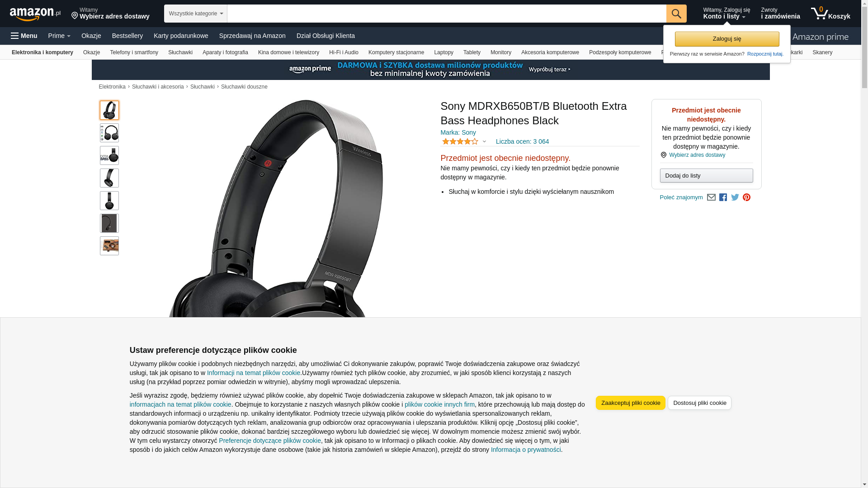This screenshot has height=488, width=868.
Task: Share product via Pinterest icon
Action: [746, 197]
